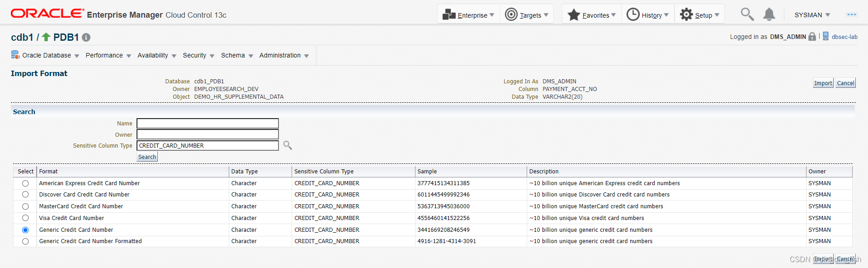Expand the Security dropdown arrow
This screenshot has width=868, height=268.
[x=212, y=56]
